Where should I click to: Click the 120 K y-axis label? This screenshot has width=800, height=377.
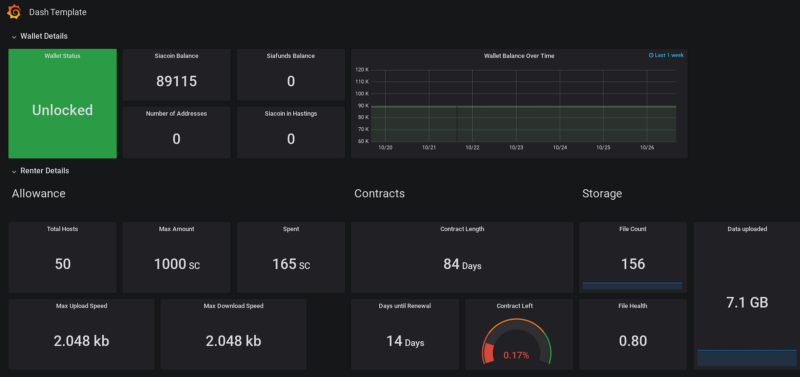pos(362,70)
